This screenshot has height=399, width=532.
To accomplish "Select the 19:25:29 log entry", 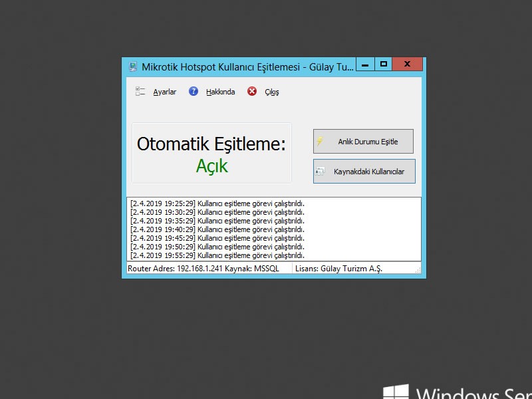I will pyautogui.click(x=217, y=203).
